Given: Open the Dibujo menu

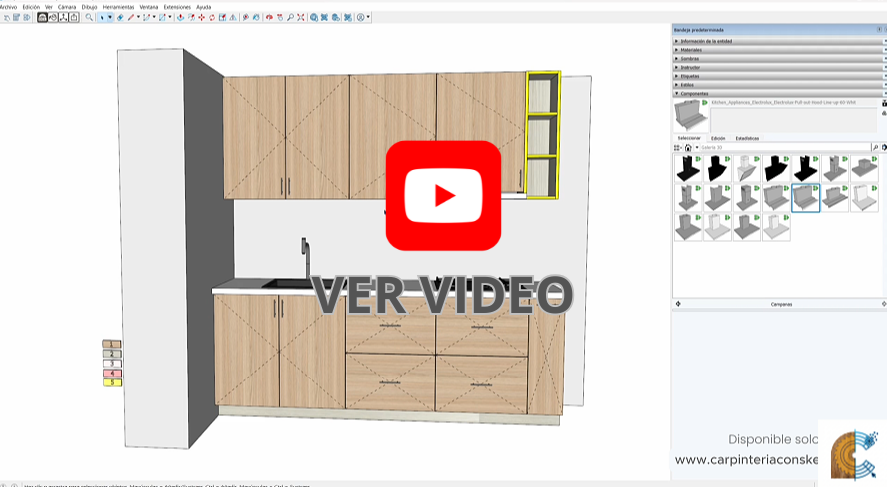Looking at the screenshot, I should (x=89, y=7).
